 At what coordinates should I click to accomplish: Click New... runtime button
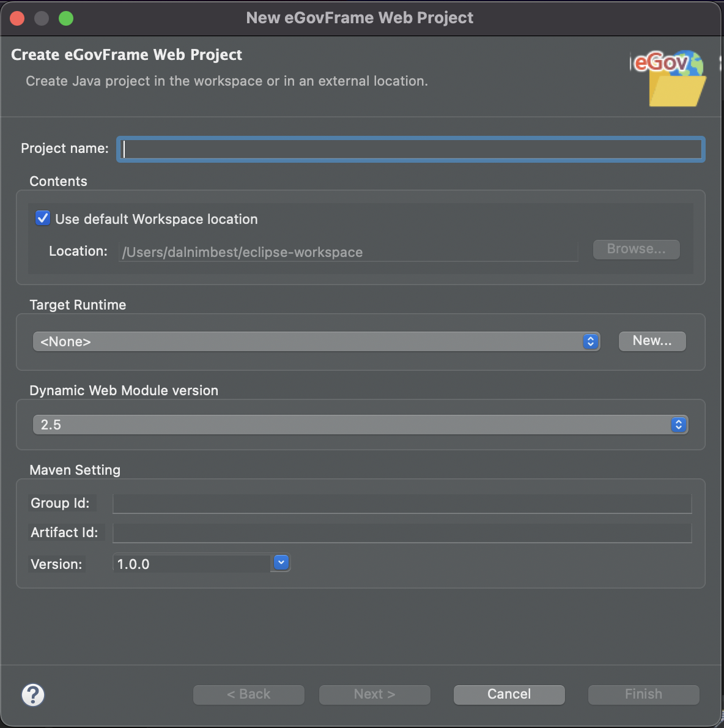click(652, 341)
